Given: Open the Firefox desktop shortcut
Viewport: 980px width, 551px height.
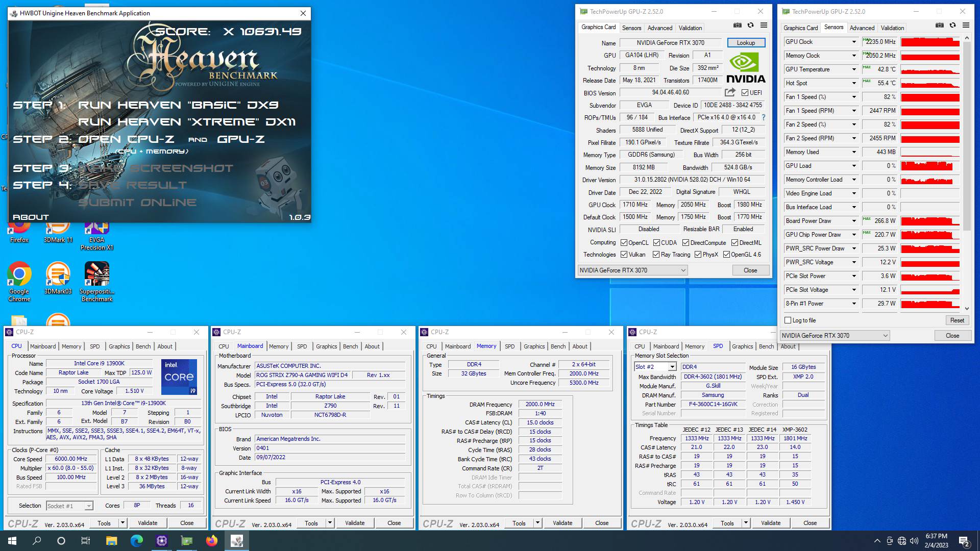Looking at the screenshot, I should click(x=19, y=231).
